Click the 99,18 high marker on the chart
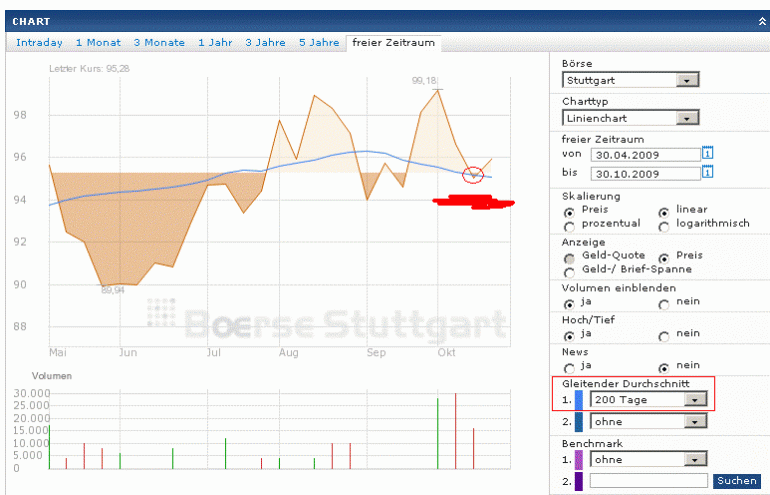Viewport: 770px width, 495px height. (x=424, y=81)
